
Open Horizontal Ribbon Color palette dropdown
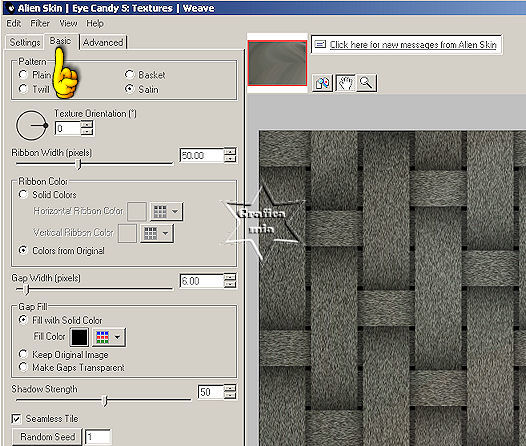(x=166, y=212)
